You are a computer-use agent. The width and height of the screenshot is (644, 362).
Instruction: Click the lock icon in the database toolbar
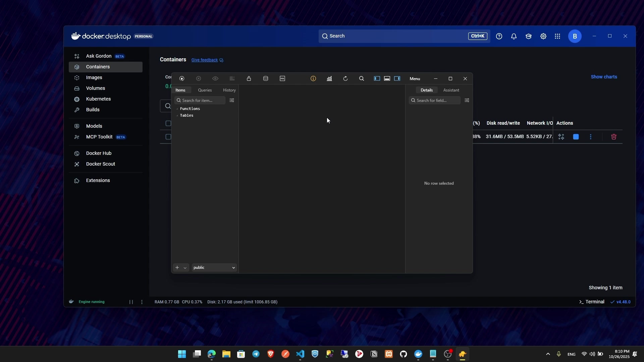point(249,78)
